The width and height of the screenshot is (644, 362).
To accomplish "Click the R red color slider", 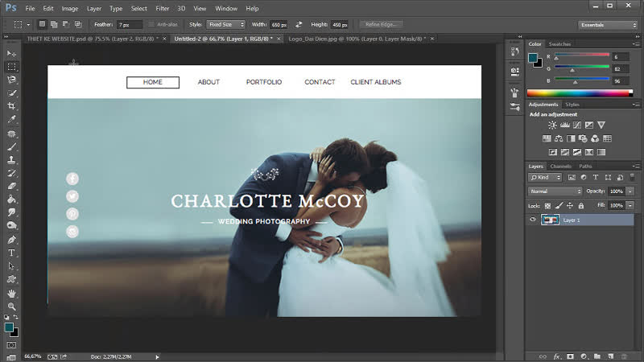I will [582, 56].
